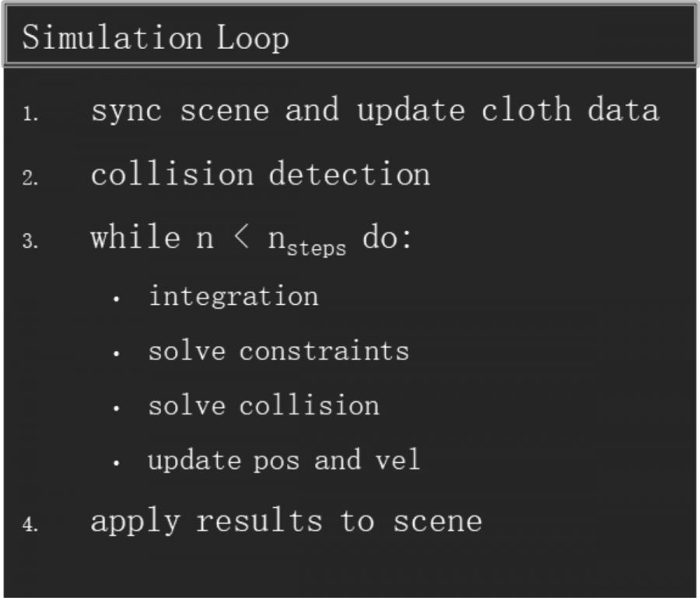Click step number 4 list marker
Screen dimensions: 700x598
pyautogui.click(x=30, y=526)
